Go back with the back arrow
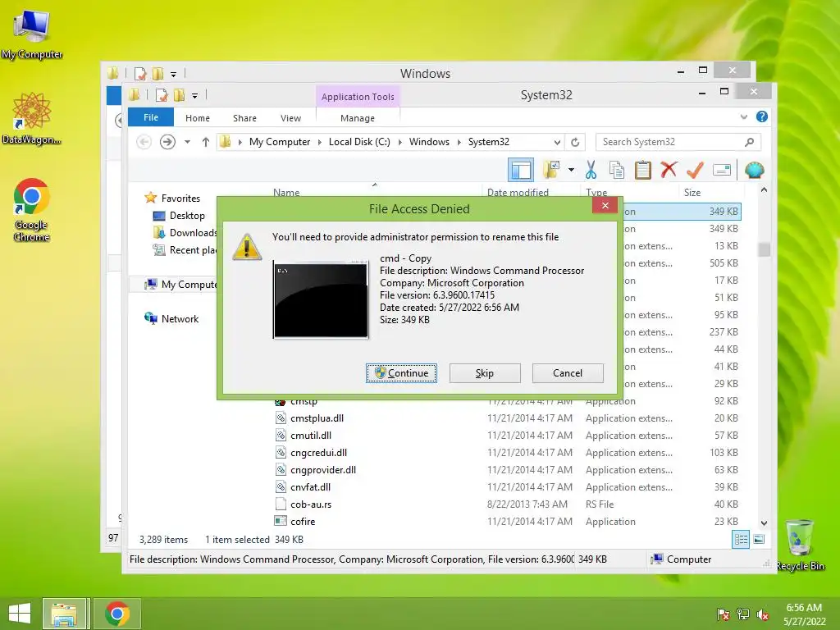840x630 pixels. coord(144,142)
